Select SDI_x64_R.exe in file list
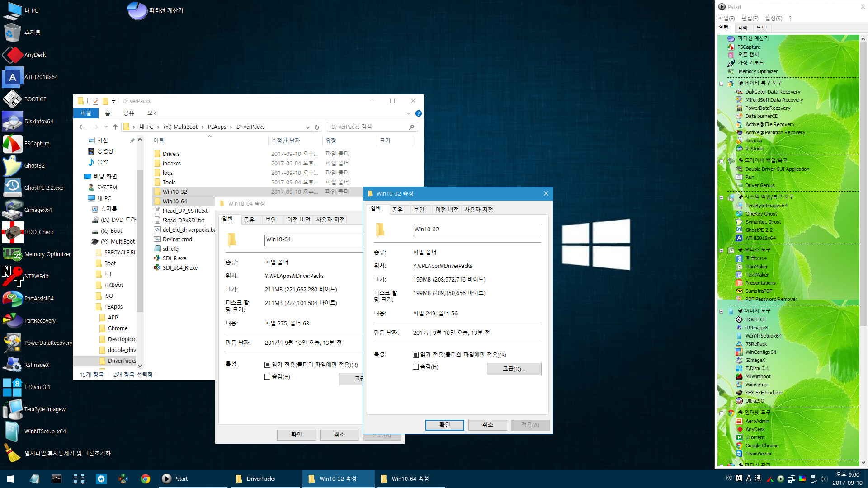868x488 pixels. 180,268
